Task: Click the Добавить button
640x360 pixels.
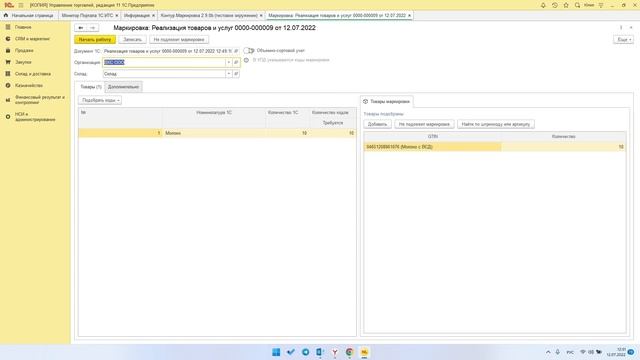Action: [x=377, y=124]
